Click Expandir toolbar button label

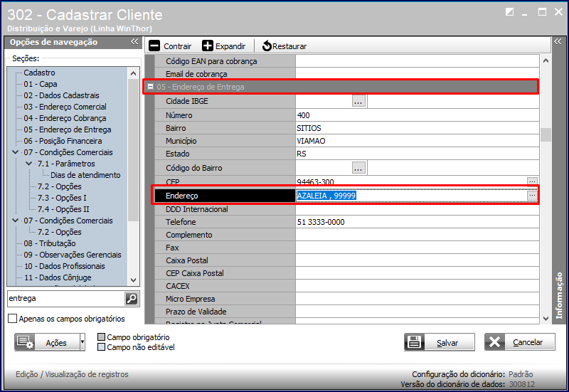click(230, 46)
